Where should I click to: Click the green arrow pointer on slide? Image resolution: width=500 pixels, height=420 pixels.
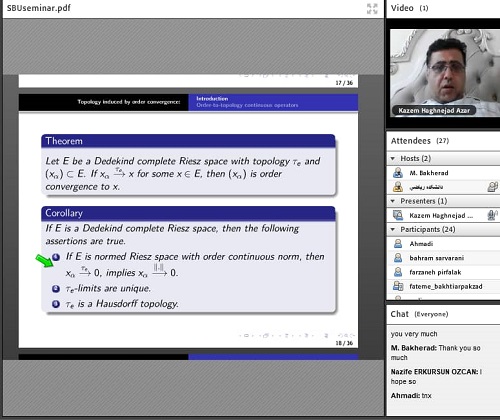(45, 261)
